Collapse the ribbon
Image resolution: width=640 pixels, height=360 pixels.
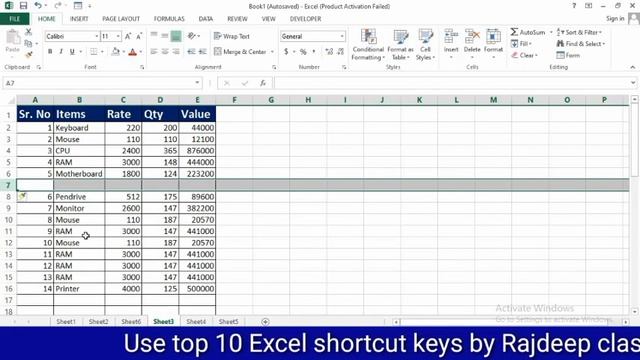point(633,67)
